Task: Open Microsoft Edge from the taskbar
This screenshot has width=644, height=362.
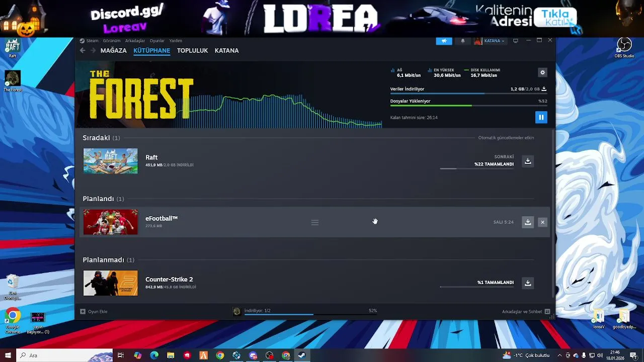Action: (154, 355)
